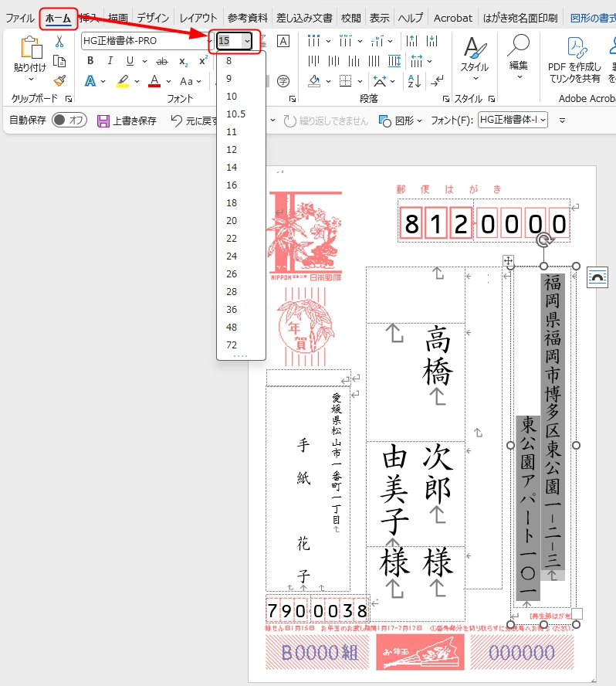Click the layout options icon beside text box
The width and height of the screenshot is (616, 686).
tap(597, 277)
